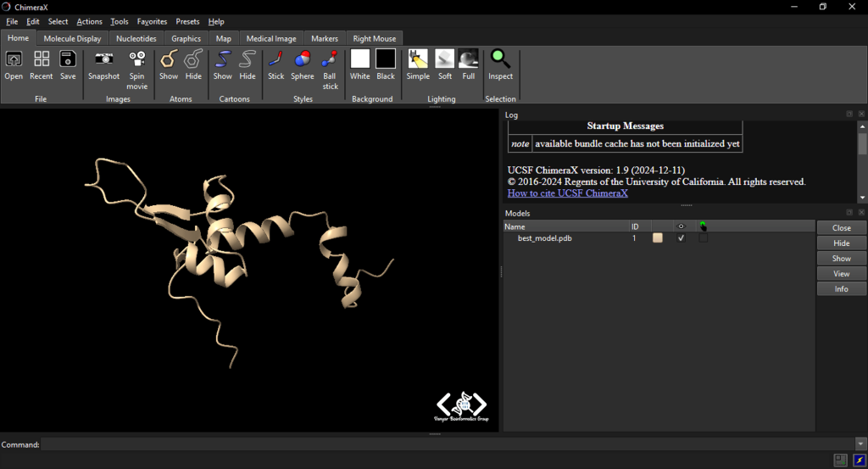Inspect the current selection
This screenshot has width=868, height=469.
tap(500, 64)
